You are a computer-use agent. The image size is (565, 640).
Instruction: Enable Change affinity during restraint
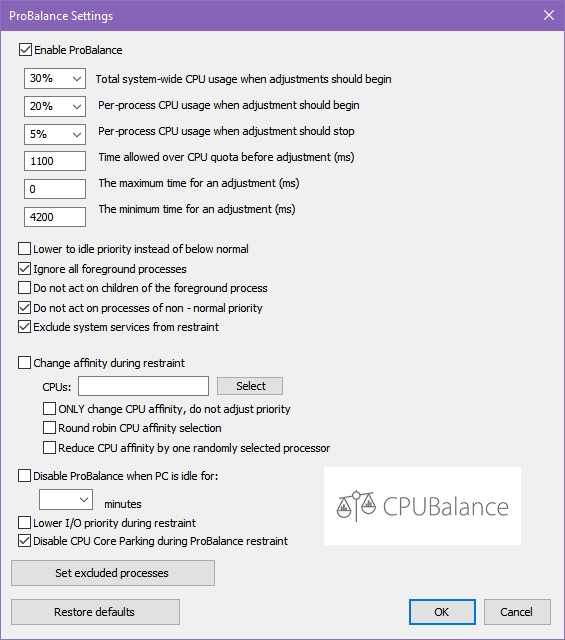pos(24,362)
